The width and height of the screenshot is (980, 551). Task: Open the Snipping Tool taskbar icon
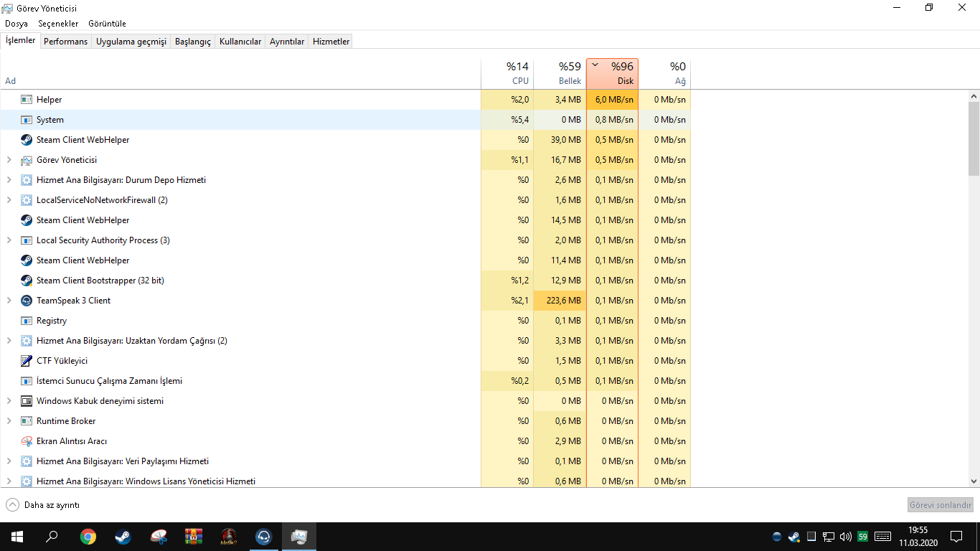159,537
